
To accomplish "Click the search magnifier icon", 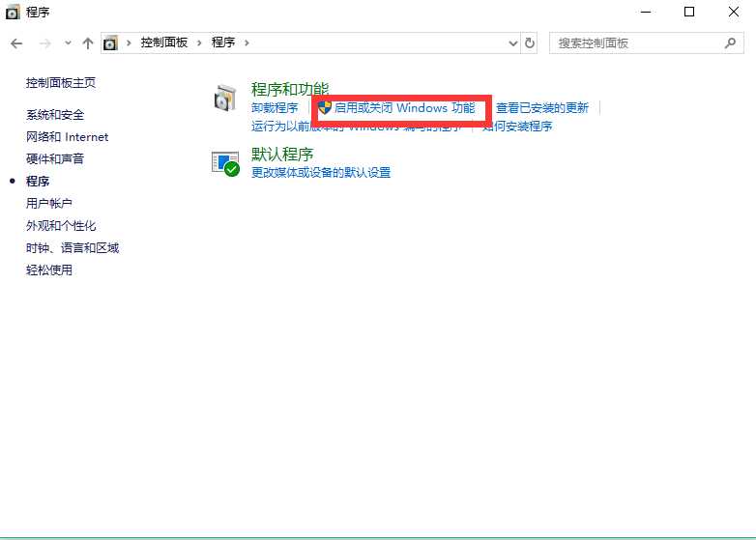I will pyautogui.click(x=730, y=43).
